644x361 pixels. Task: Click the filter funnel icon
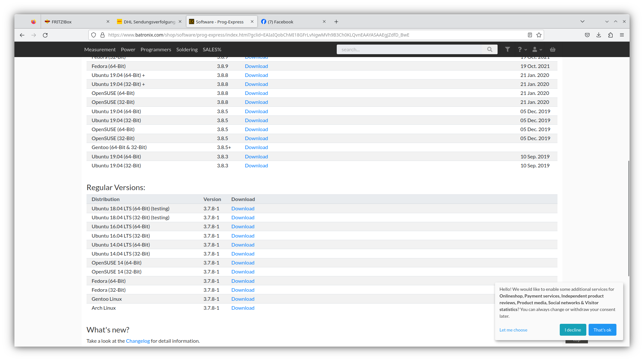508,49
